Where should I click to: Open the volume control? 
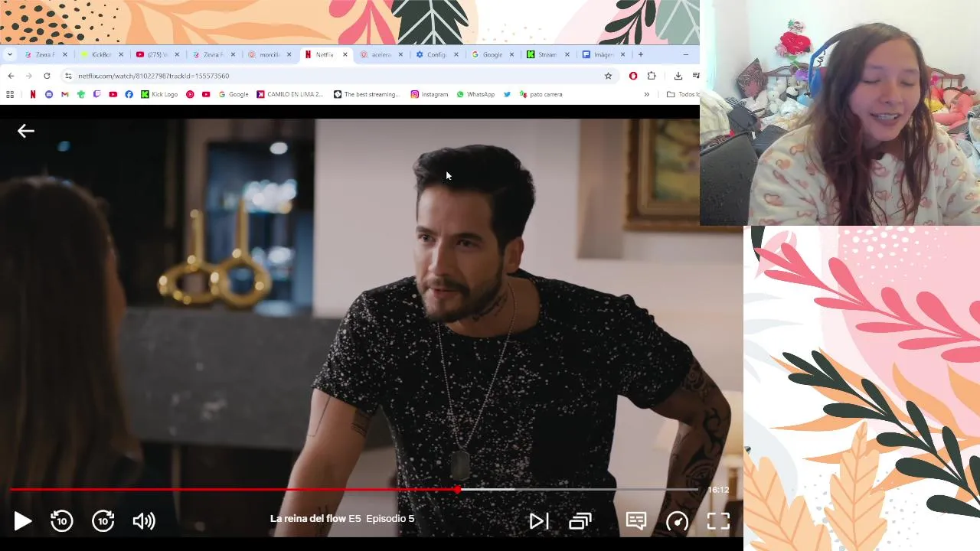pos(144,521)
